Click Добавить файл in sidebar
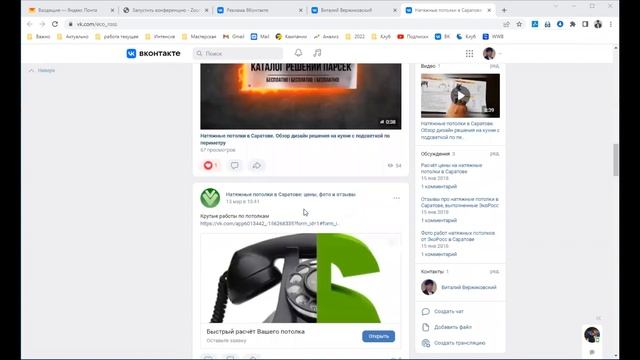This screenshot has height=360, width=640. point(453,327)
